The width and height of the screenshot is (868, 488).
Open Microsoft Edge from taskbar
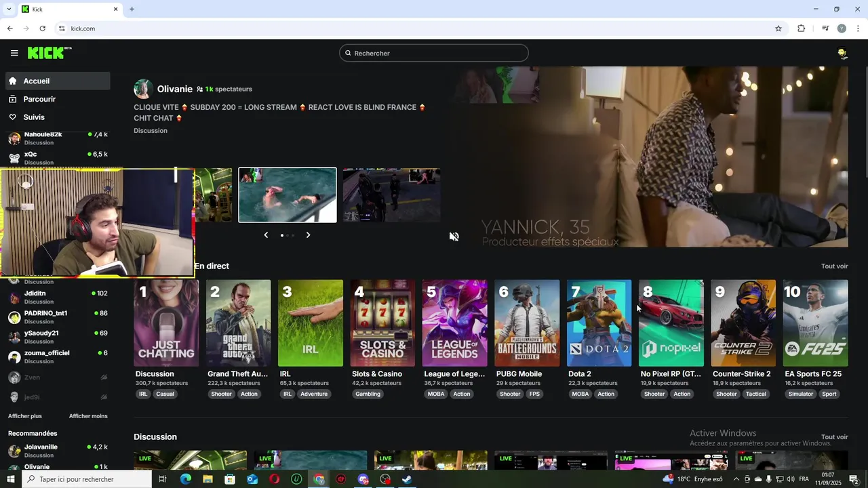click(186, 479)
